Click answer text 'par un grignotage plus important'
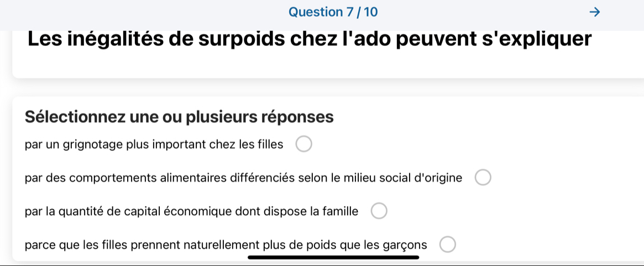Viewport: 644px width, 266px height. 154,145
